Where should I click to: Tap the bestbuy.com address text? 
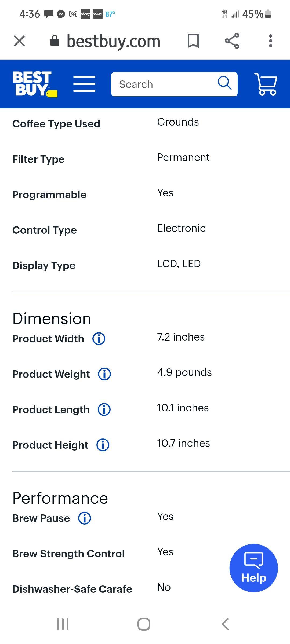click(113, 41)
